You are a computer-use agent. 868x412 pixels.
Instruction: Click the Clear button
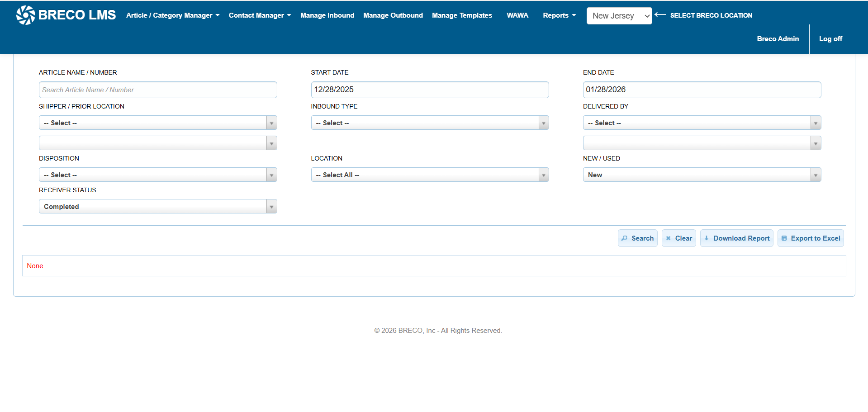coord(678,238)
